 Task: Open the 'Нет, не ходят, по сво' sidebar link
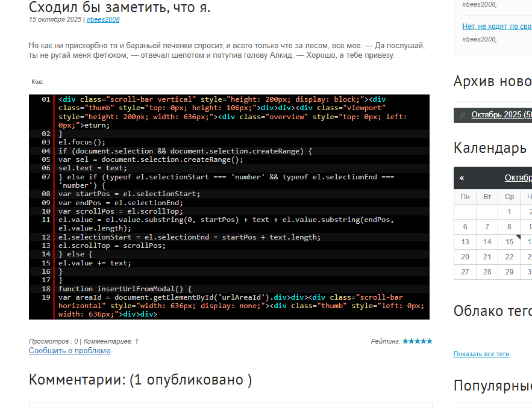click(x=496, y=26)
